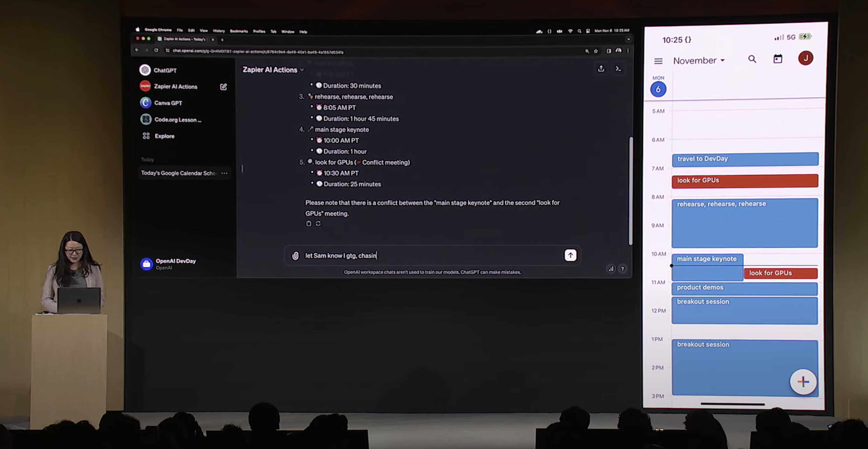This screenshot has width=868, height=449.
Task: Tap the jump-to-today calendar icon
Action: [778, 59]
